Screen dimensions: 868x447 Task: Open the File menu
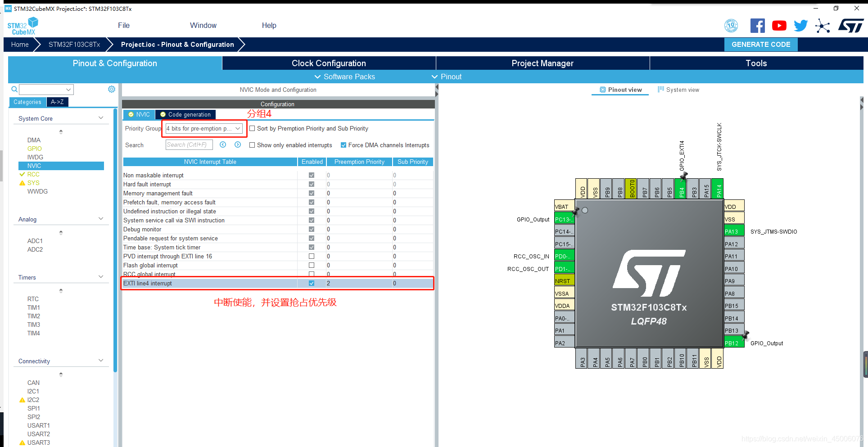tap(124, 26)
